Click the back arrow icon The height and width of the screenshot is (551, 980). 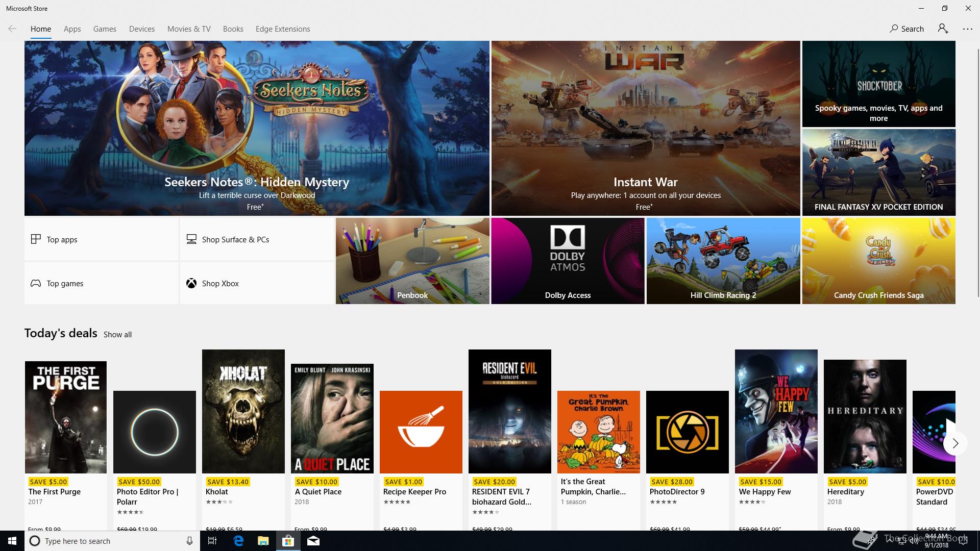[x=12, y=29]
